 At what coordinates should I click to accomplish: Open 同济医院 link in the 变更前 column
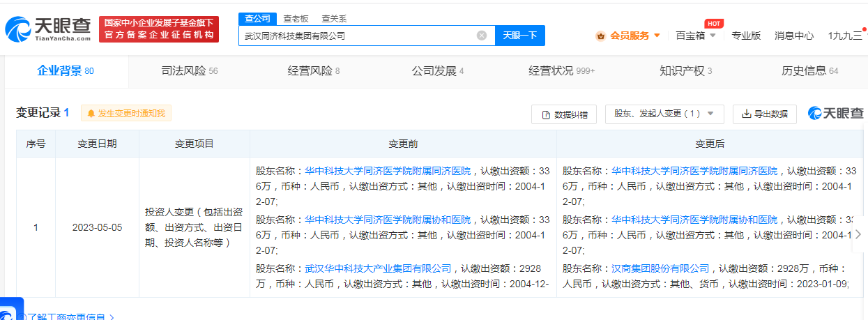(x=387, y=170)
